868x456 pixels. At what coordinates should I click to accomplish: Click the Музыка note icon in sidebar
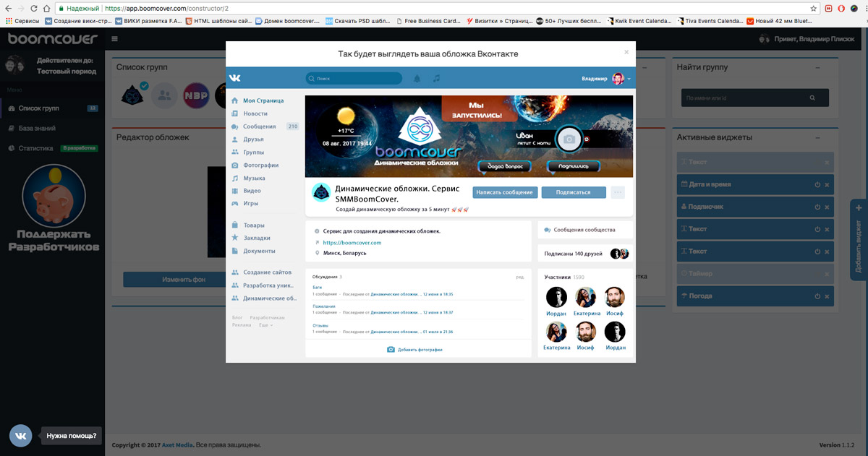(235, 178)
